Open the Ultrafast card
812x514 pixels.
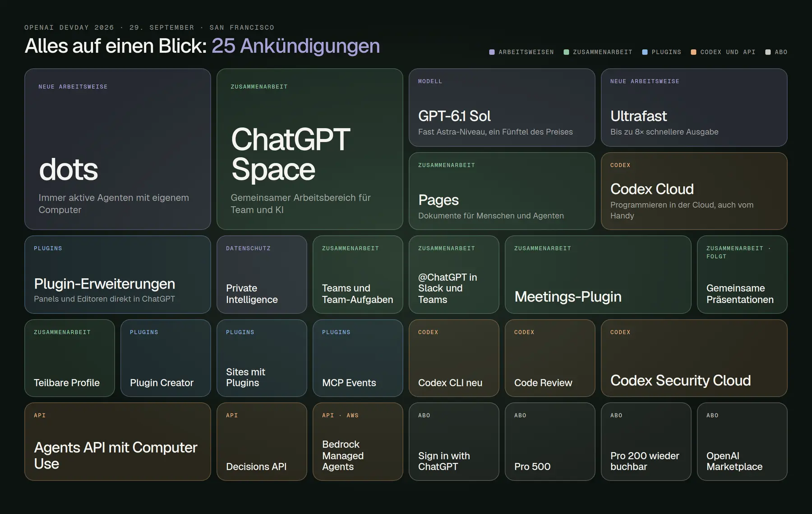click(x=694, y=107)
